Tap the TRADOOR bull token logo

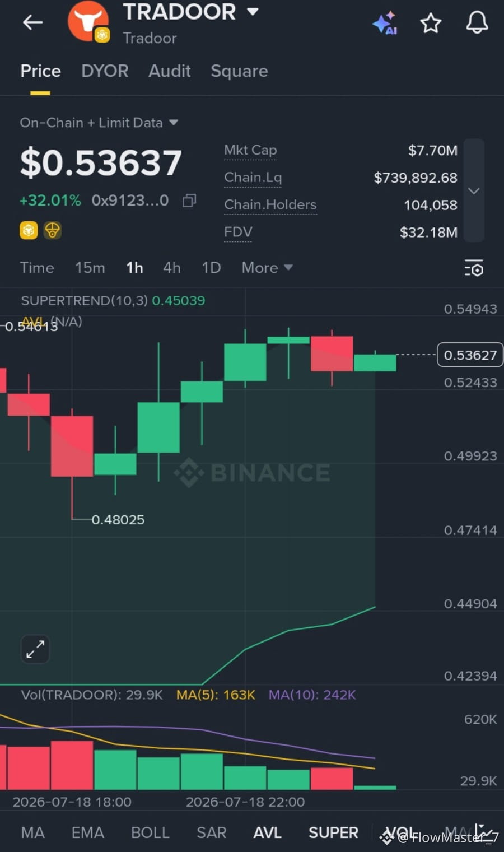88,21
